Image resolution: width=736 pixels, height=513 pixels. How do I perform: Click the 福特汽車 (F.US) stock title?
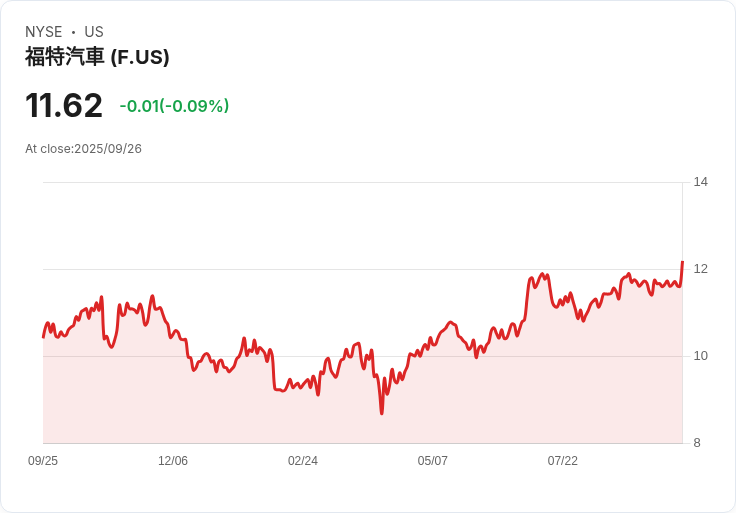pyautogui.click(x=97, y=57)
